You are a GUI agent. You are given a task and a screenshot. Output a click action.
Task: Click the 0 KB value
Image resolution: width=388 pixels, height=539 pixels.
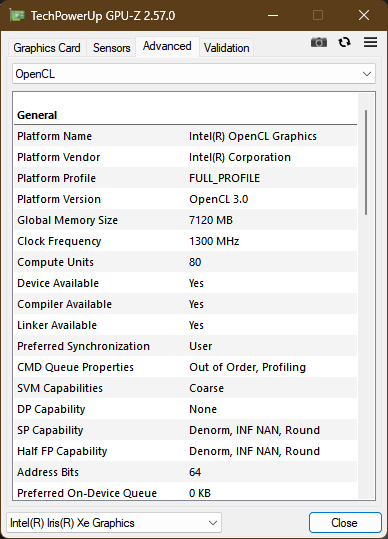200,493
